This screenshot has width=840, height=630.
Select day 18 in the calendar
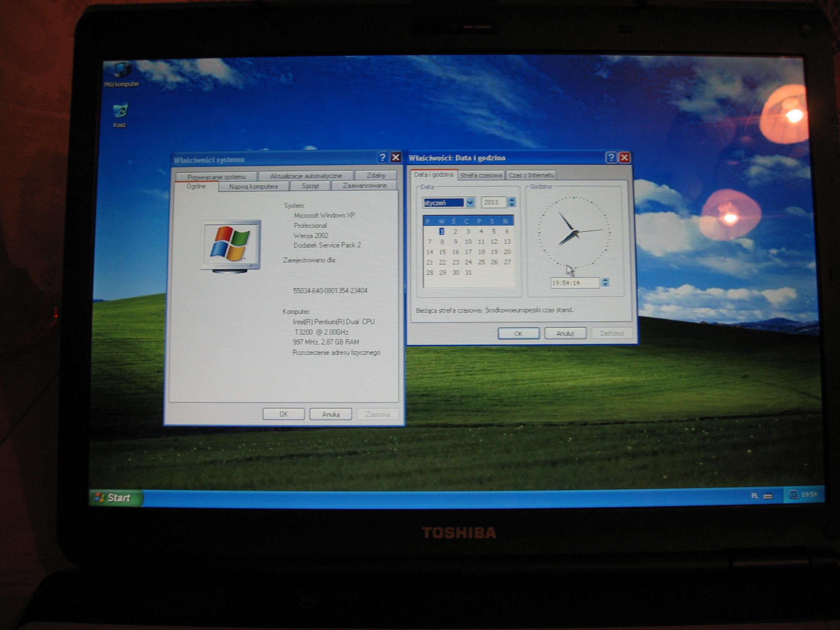[x=481, y=252]
